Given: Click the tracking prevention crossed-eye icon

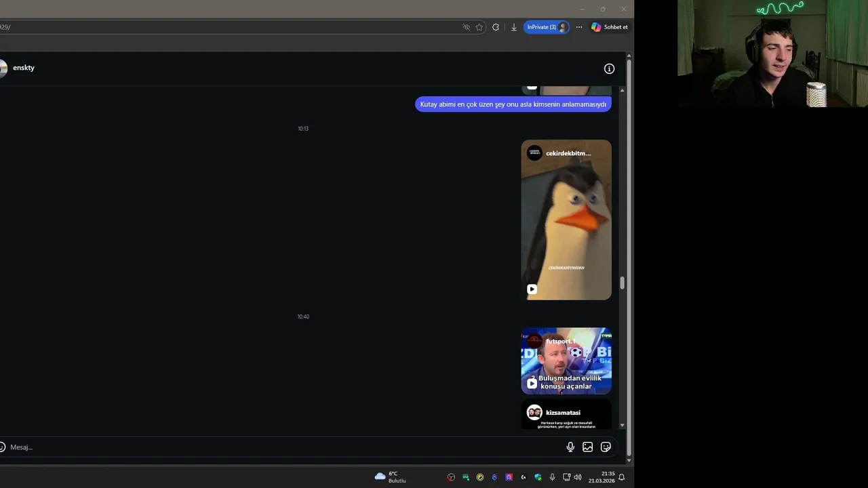Looking at the screenshot, I should [x=467, y=27].
